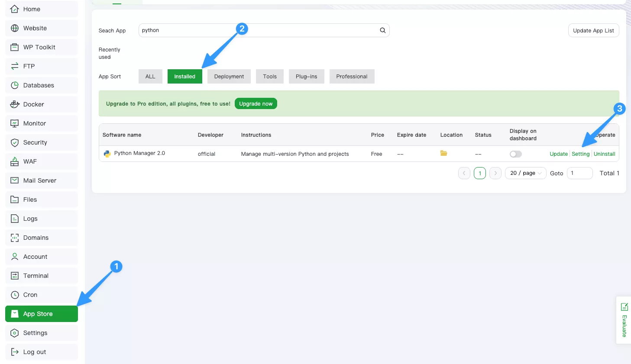Image resolution: width=631 pixels, height=364 pixels.
Task: Open the Evaluate feedback panel
Action: tap(624, 320)
